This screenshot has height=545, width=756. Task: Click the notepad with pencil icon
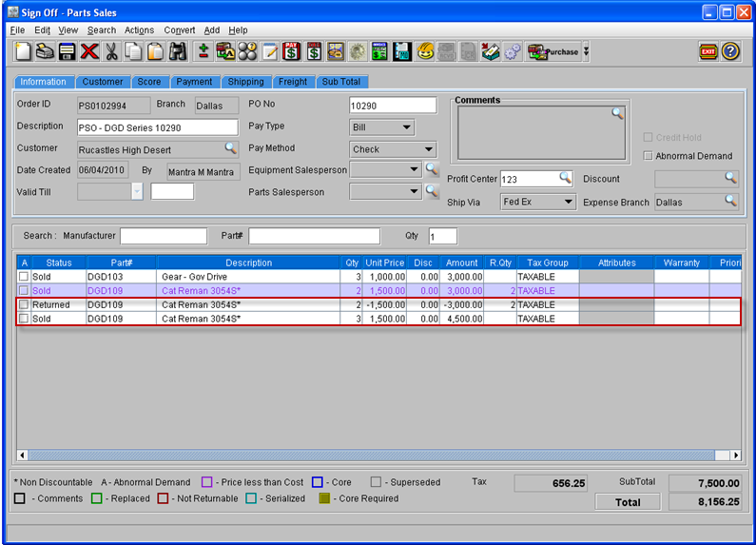coord(269,51)
